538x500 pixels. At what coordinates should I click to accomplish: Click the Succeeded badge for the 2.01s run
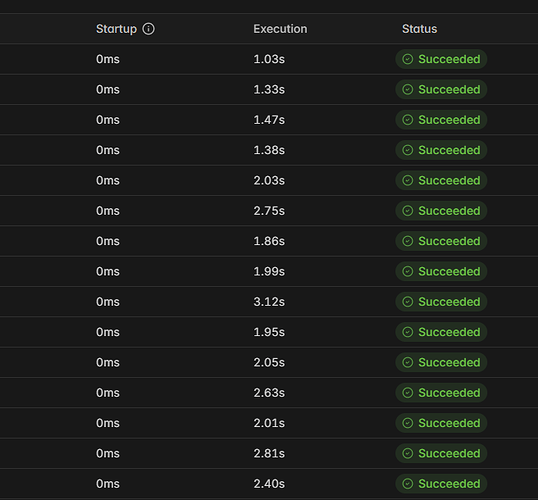pyautogui.click(x=441, y=423)
